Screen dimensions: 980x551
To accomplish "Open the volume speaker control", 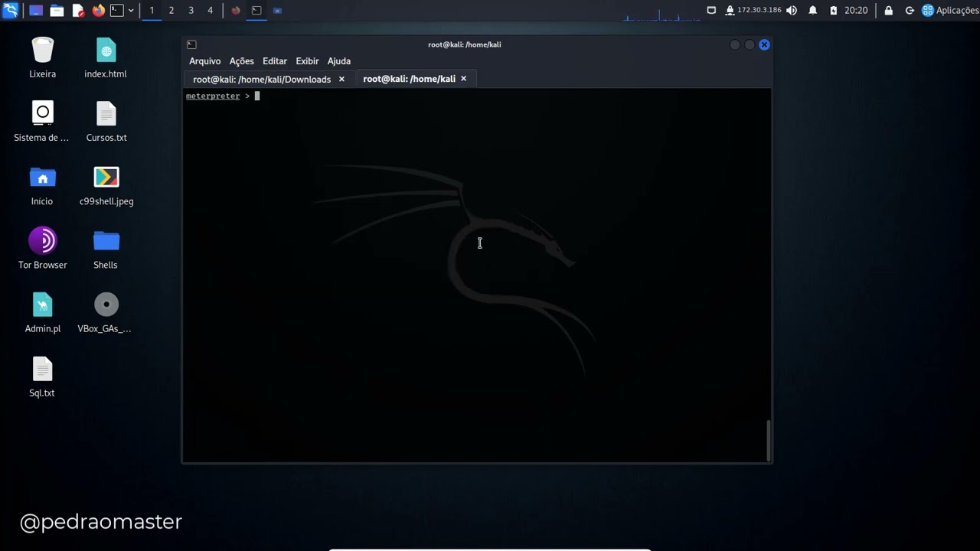I will (792, 11).
